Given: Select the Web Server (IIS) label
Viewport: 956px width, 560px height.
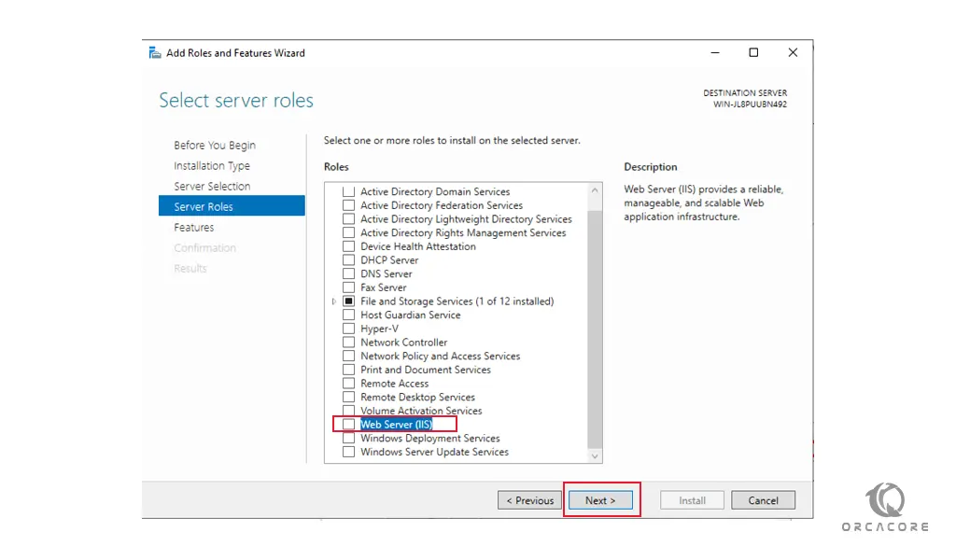Looking at the screenshot, I should pos(396,424).
